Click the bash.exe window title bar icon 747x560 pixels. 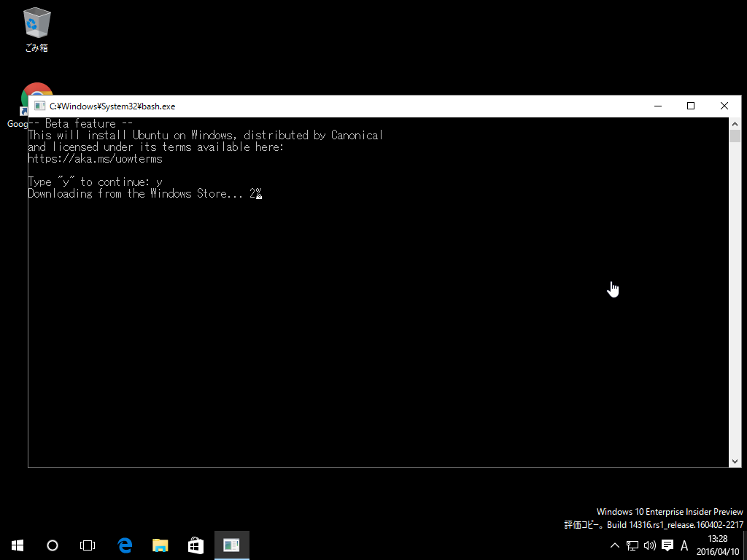40,106
